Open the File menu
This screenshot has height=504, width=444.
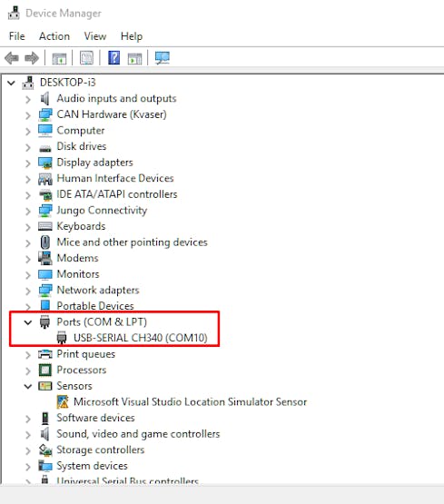tap(16, 36)
